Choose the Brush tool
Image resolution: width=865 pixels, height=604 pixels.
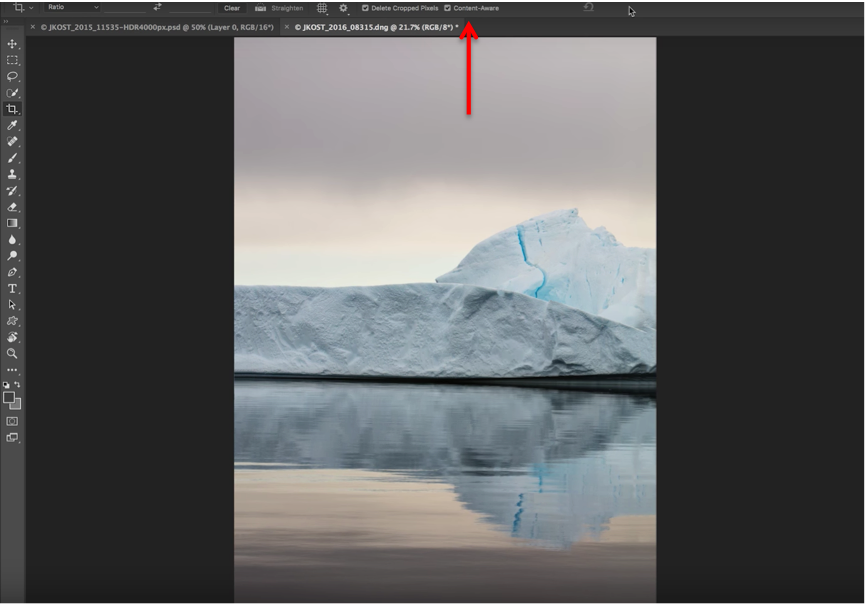pos(13,158)
